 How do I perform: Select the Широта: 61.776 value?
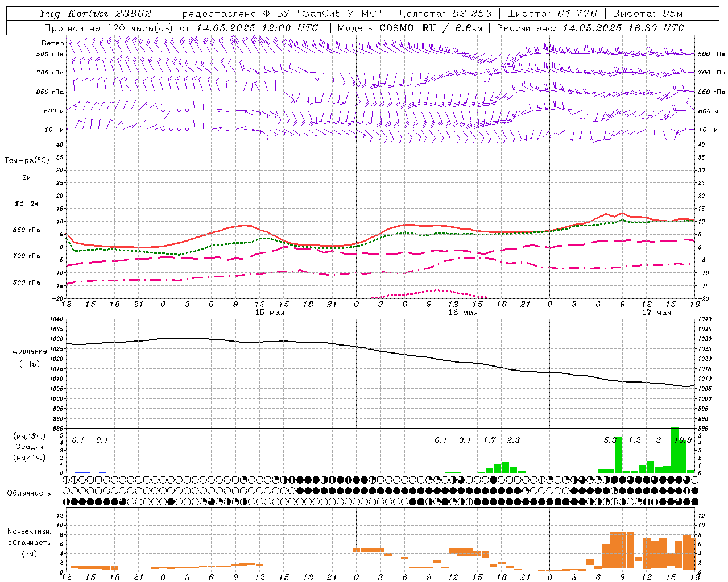coord(552,14)
